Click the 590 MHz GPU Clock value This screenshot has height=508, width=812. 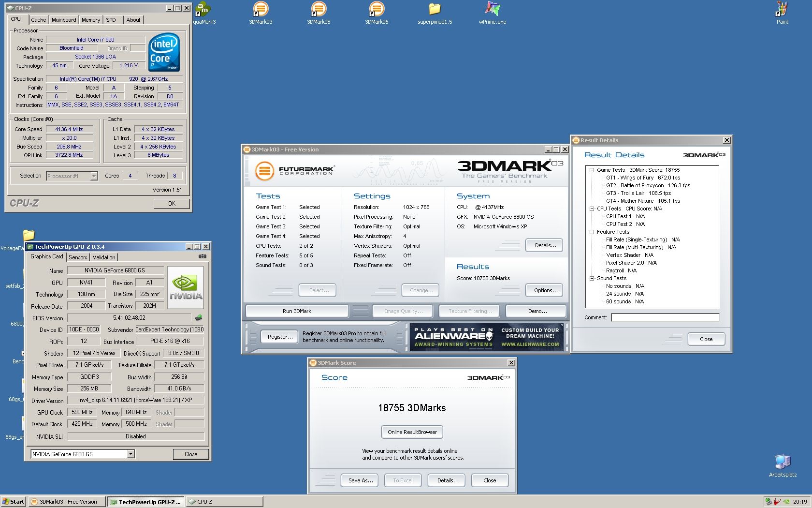click(82, 412)
